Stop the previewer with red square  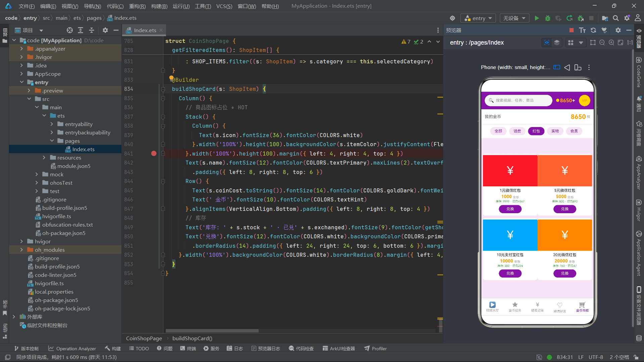(x=572, y=30)
